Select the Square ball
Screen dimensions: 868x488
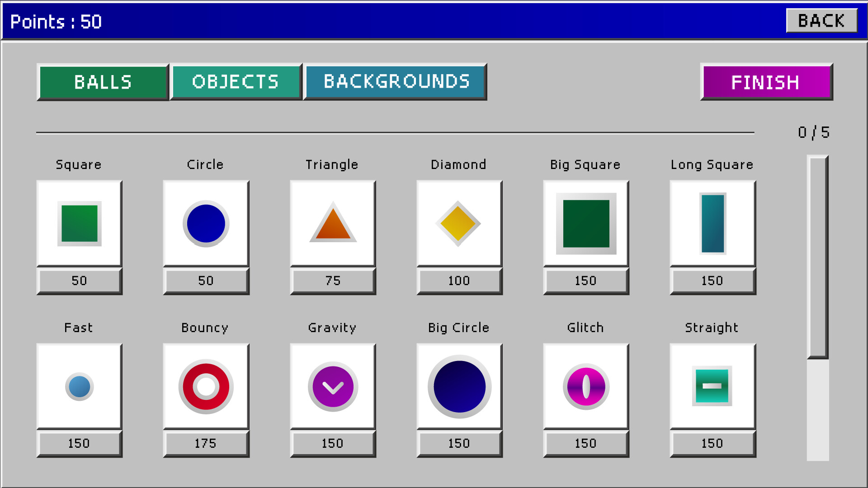click(x=79, y=223)
